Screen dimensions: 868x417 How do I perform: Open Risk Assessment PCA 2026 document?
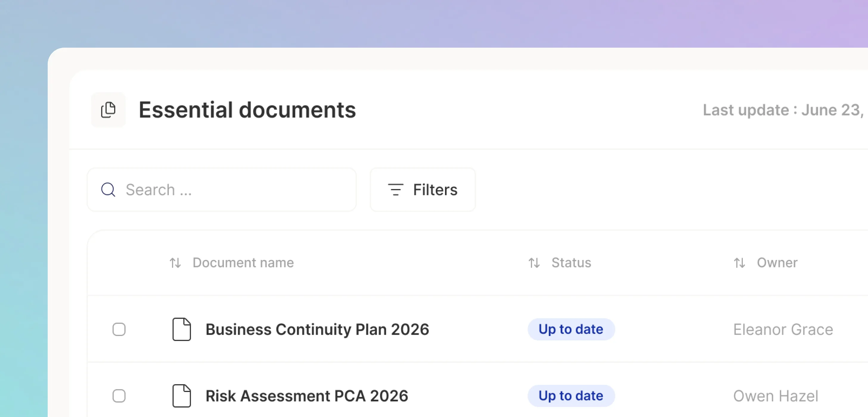coord(307,396)
